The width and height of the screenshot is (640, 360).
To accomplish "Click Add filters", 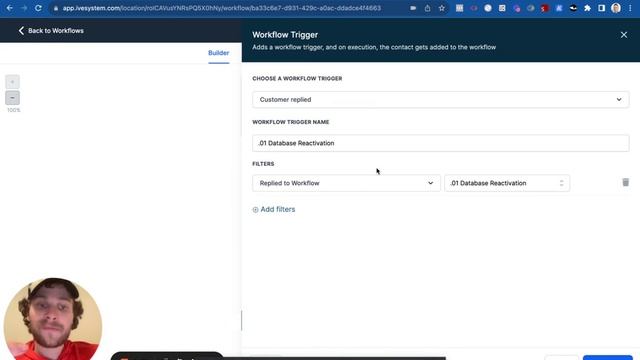I will pos(274,209).
